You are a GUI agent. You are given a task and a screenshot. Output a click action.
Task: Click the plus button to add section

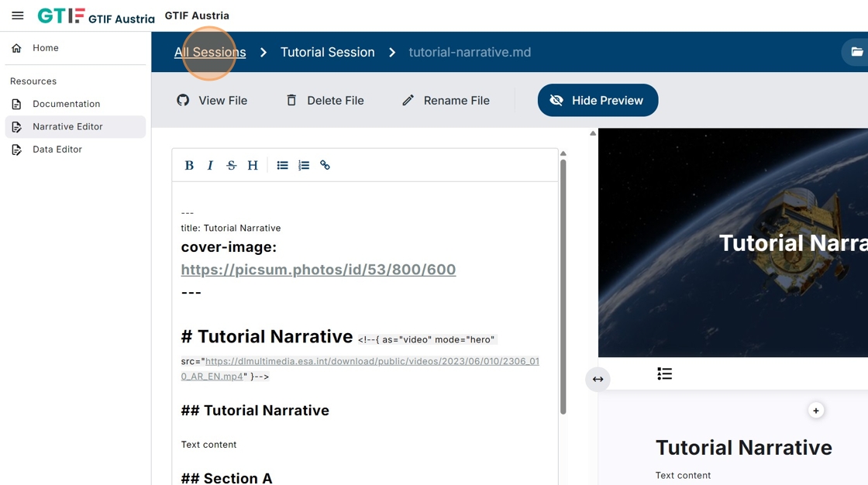pos(815,411)
